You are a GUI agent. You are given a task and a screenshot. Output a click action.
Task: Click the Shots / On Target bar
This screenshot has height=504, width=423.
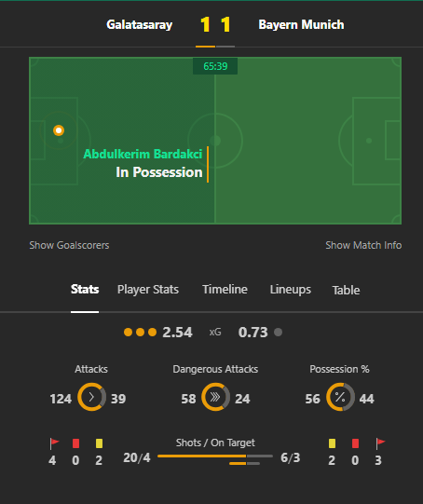(215, 456)
